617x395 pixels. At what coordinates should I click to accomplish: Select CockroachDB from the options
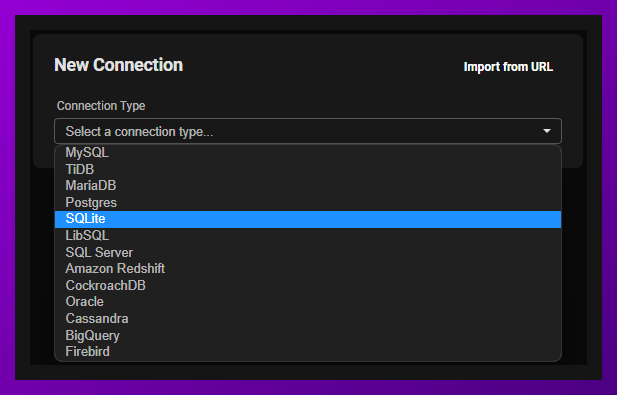pos(308,285)
